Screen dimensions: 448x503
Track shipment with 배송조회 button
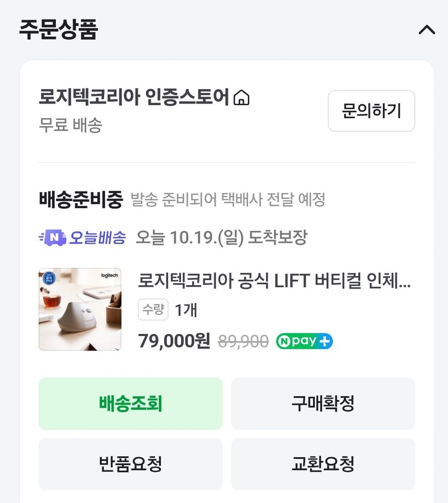click(131, 403)
